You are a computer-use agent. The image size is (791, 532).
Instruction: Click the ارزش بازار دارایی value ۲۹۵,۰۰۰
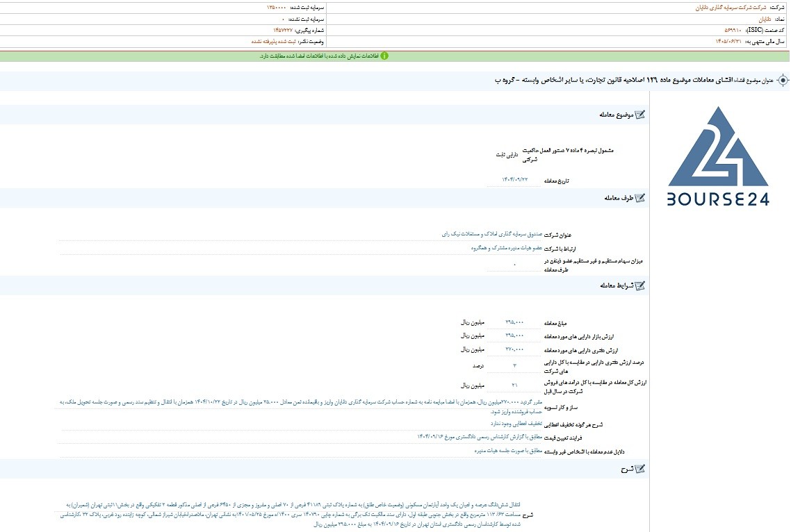(x=514, y=335)
